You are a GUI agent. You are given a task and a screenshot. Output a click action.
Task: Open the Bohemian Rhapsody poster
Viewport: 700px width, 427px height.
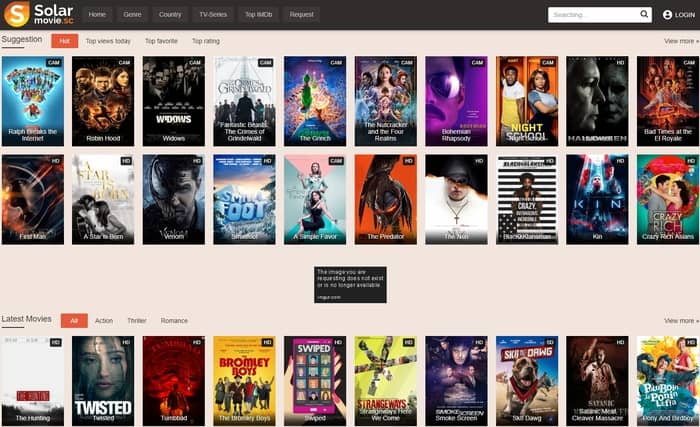pos(456,101)
